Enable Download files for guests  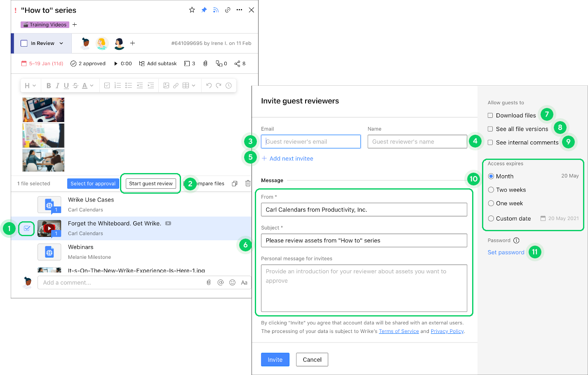490,115
